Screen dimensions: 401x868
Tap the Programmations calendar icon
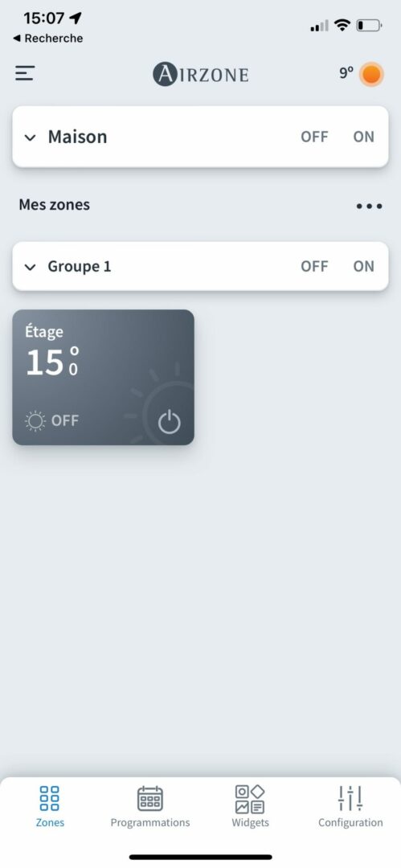150,799
